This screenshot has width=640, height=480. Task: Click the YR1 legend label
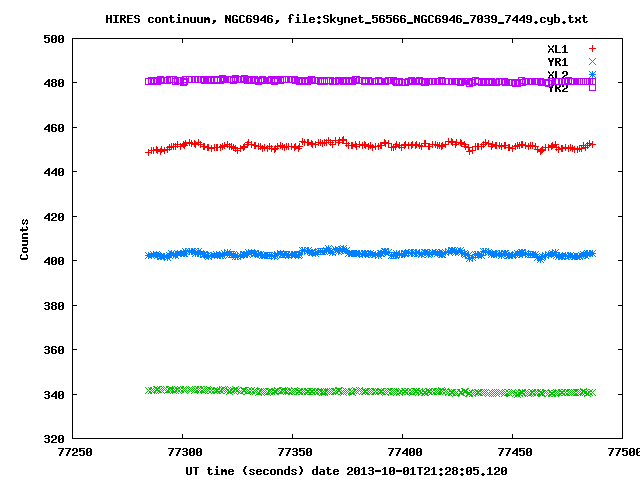tap(558, 62)
